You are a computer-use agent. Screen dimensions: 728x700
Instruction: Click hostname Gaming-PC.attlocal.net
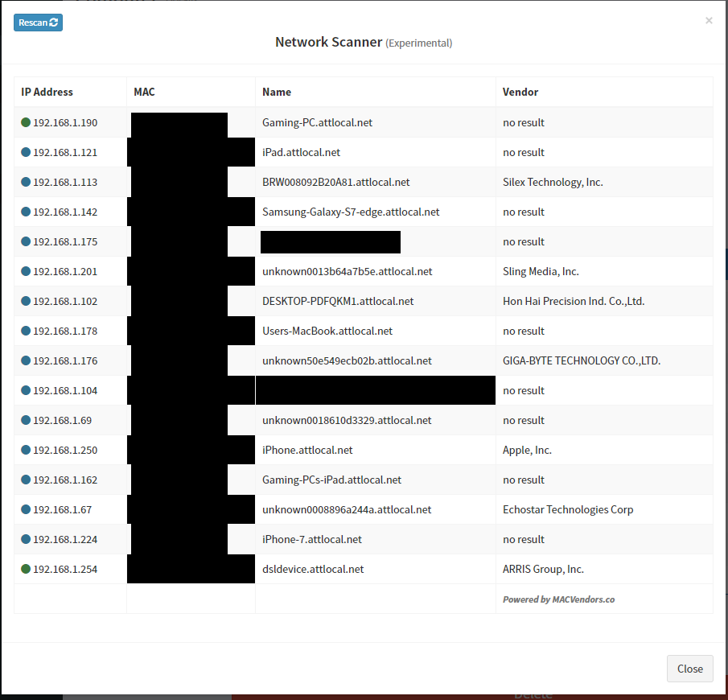pyautogui.click(x=317, y=122)
